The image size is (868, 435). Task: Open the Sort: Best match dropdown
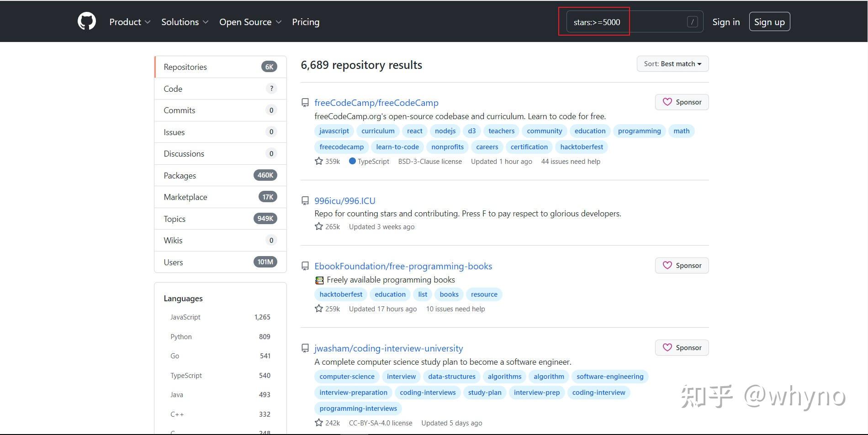(x=672, y=63)
